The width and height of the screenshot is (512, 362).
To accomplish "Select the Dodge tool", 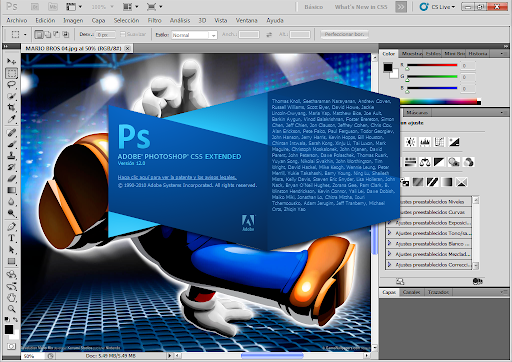I will [11, 213].
